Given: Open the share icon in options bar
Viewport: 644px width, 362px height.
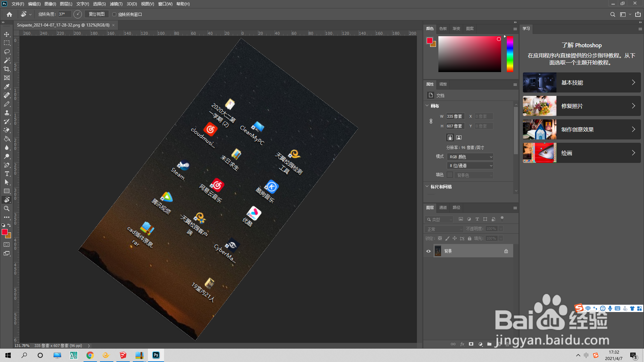Looking at the screenshot, I should (x=638, y=14).
